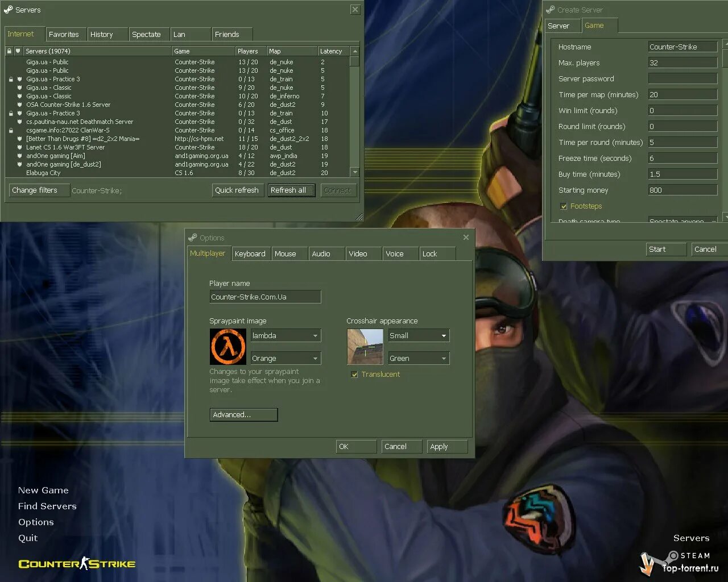Open the Orange spraypaint color dropdown

(x=286, y=359)
